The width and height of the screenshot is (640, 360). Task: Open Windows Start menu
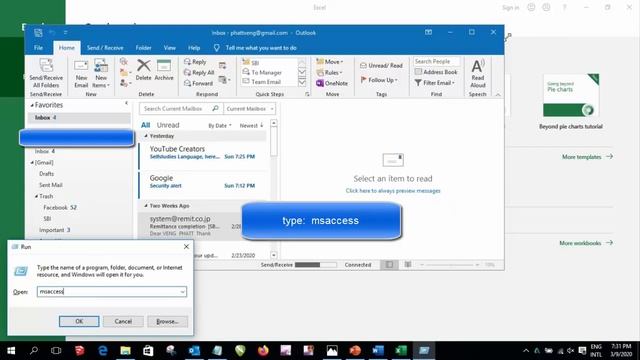coord(11,351)
